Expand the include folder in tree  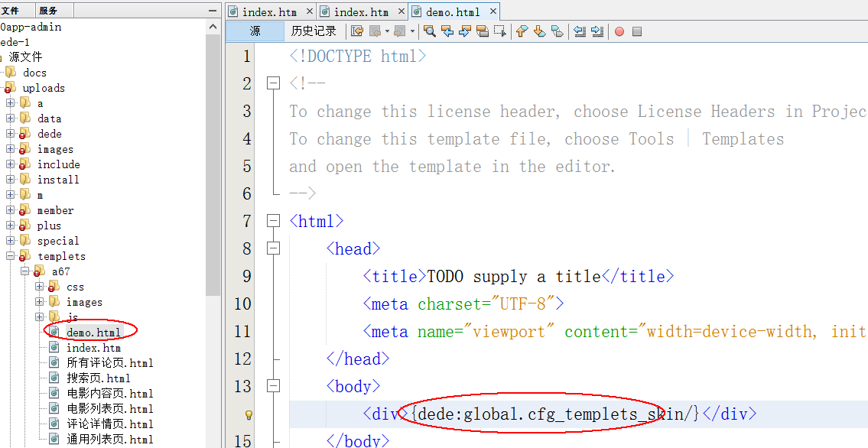click(x=11, y=164)
